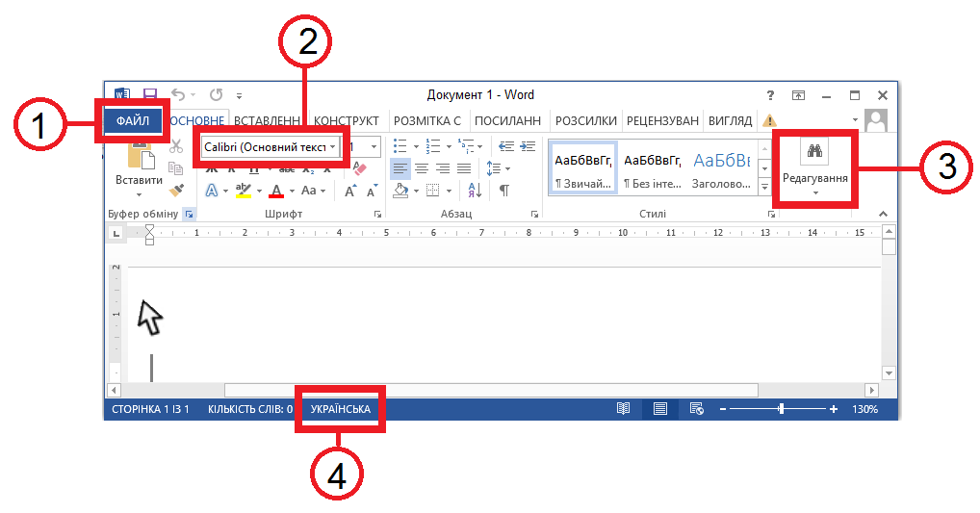This screenshot has width=980, height=513.
Task: Open the ФАЙЛ tab
Action: click(133, 120)
